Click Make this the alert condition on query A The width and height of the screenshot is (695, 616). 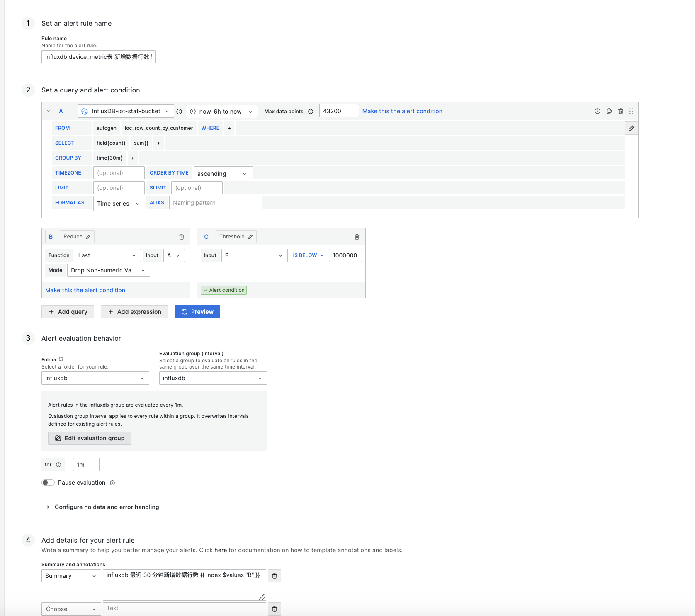402,111
